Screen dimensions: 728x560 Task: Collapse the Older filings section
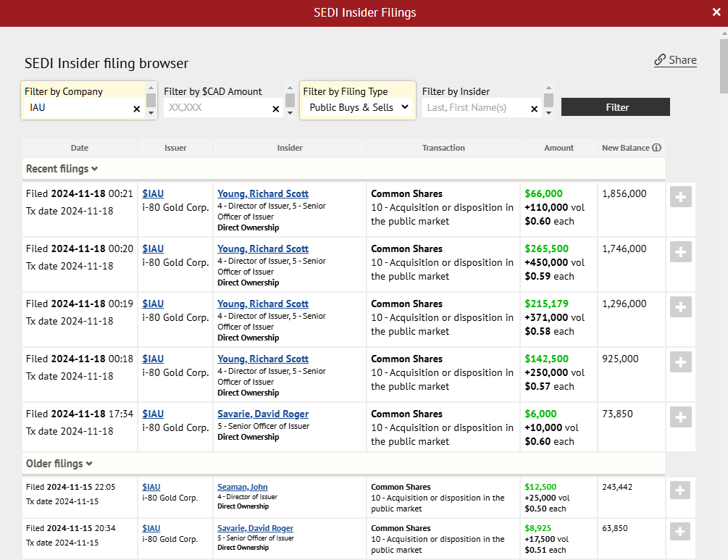(x=59, y=464)
